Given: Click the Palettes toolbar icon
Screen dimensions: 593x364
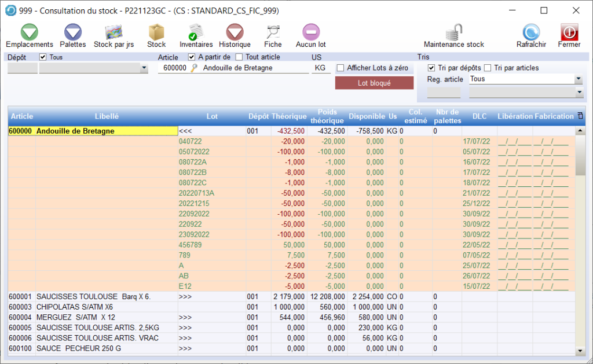Looking at the screenshot, I should pyautogui.click(x=73, y=33).
